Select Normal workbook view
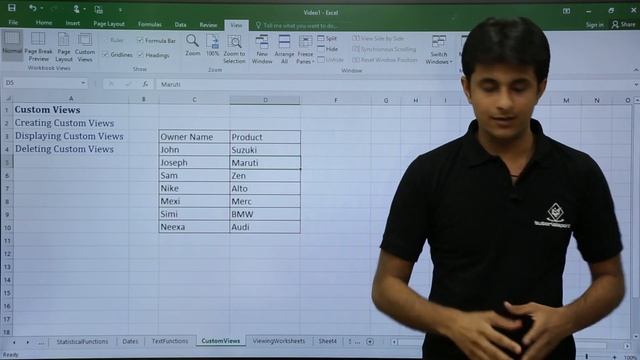 12,46
